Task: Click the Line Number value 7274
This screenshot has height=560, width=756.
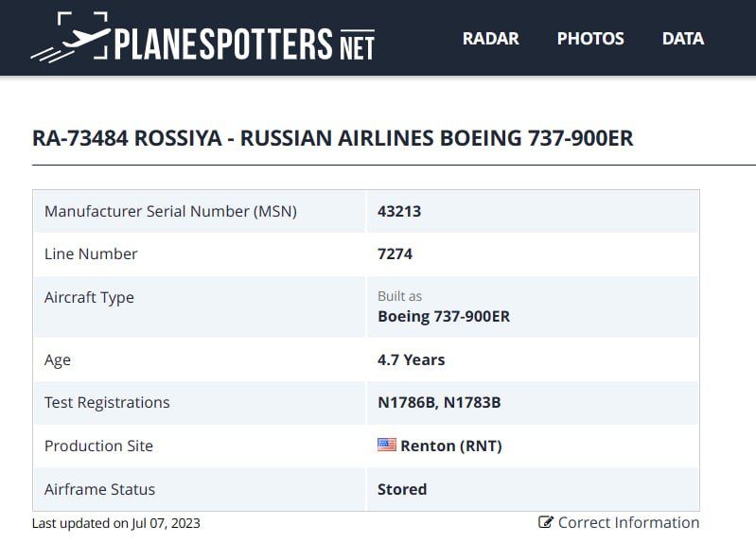Action: coord(395,254)
